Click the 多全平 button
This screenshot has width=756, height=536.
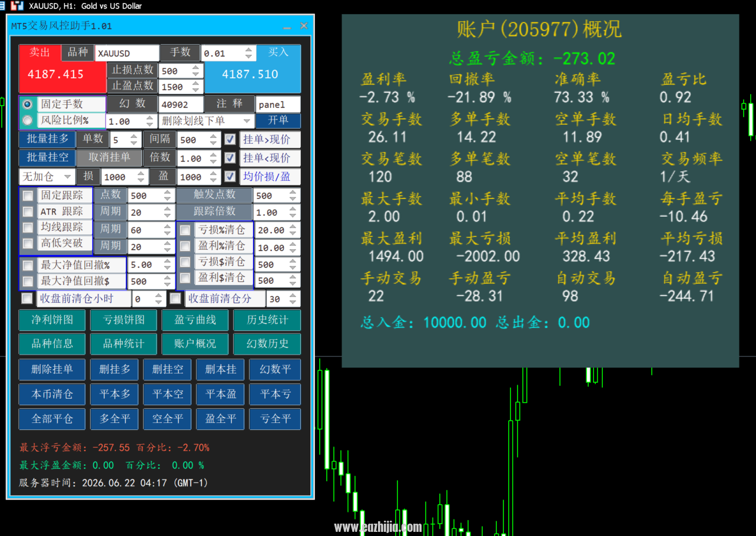coord(115,419)
